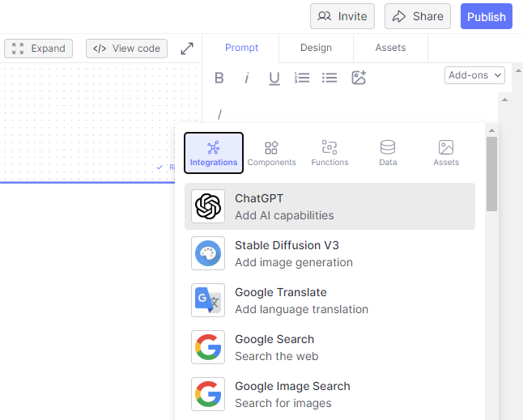Screen dimensions: 523x420
Task: Click 'Search for images' description text
Action: 283,403
